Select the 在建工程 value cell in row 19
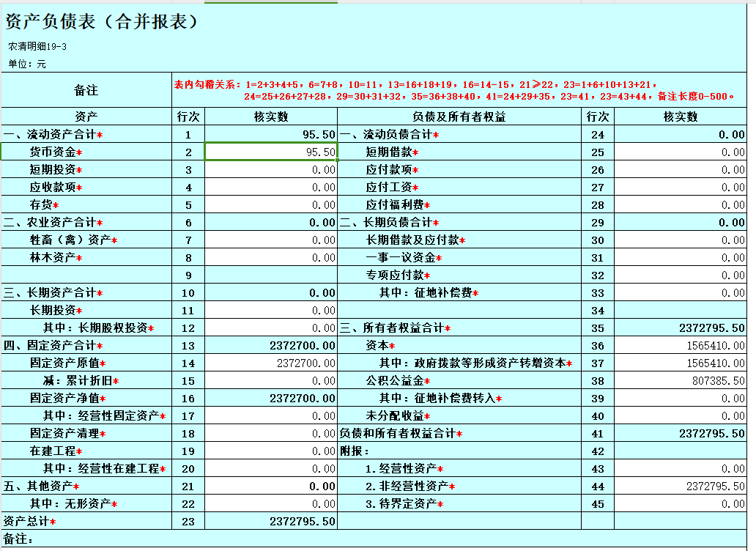The image size is (756, 551). click(271, 451)
